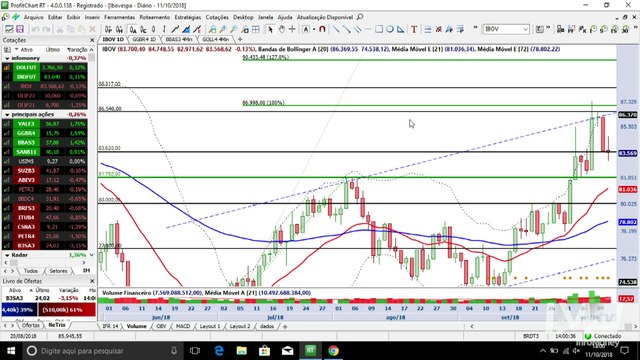Image resolution: width=640 pixels, height=360 pixels.
Task: Select the ellipse drawing tool
Action: (389, 29)
